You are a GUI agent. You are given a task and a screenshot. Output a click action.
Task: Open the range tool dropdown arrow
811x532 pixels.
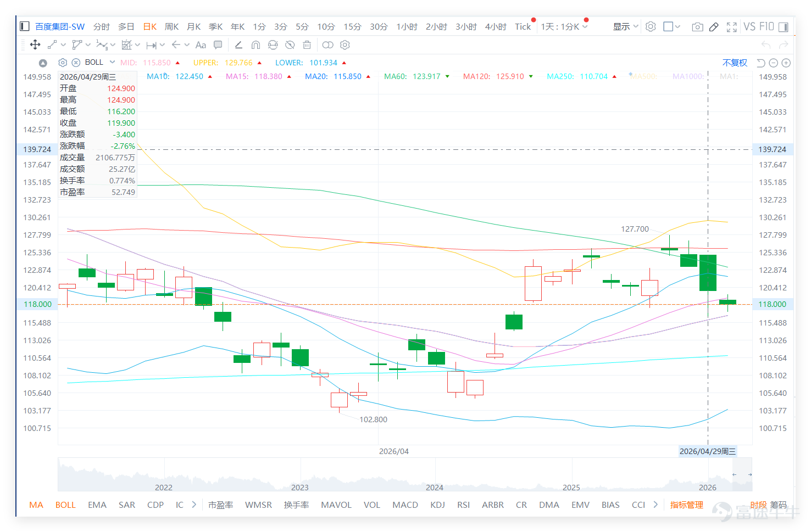(x=162, y=45)
